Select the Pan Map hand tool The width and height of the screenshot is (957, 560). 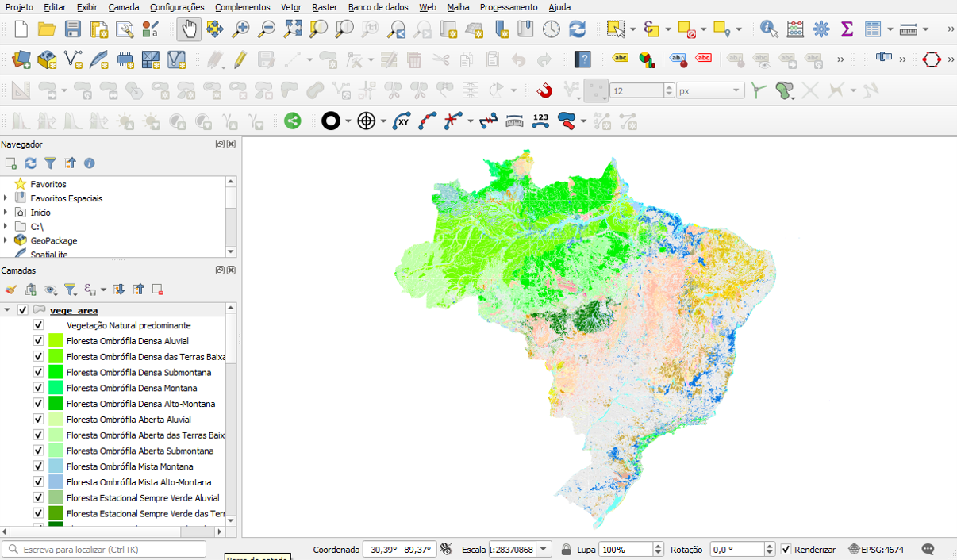[189, 29]
